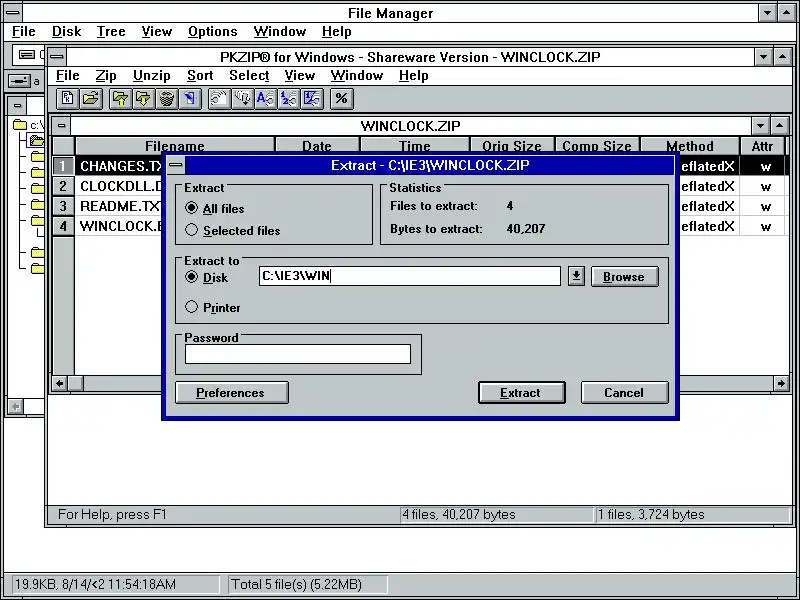Click the Method column header
This screenshot has height=600, width=800.
coord(690,145)
